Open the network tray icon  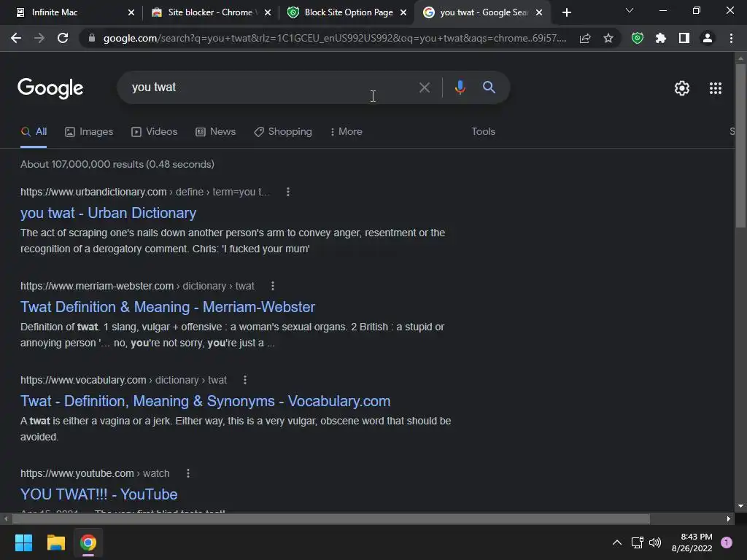[x=637, y=542]
